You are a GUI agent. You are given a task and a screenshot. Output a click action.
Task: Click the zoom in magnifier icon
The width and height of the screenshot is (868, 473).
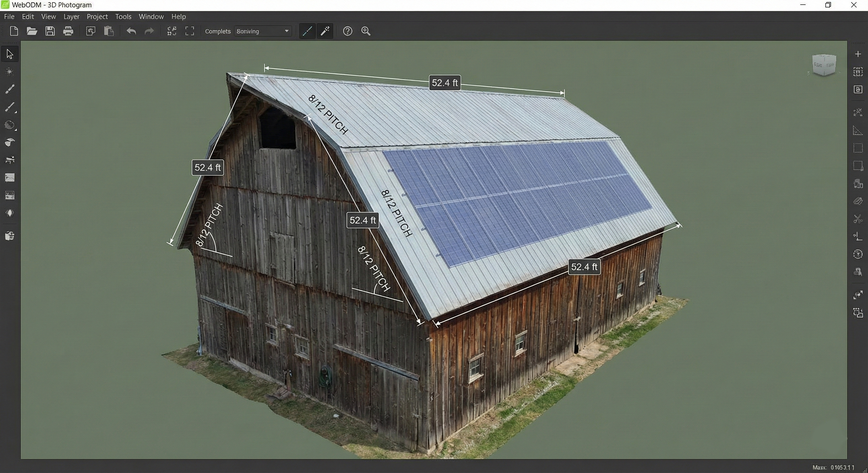pos(366,31)
